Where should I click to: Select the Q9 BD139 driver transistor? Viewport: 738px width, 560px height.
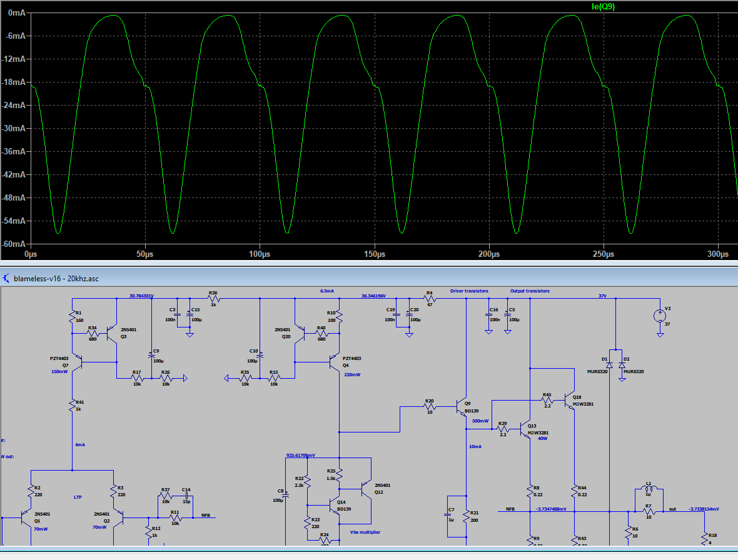coord(462,407)
